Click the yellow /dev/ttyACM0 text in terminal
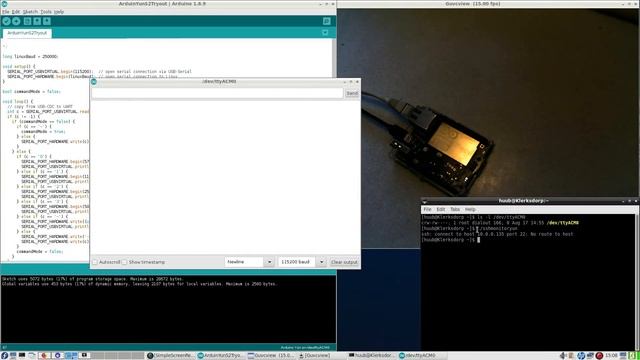Viewport: 640px width, 360px height. [562, 223]
